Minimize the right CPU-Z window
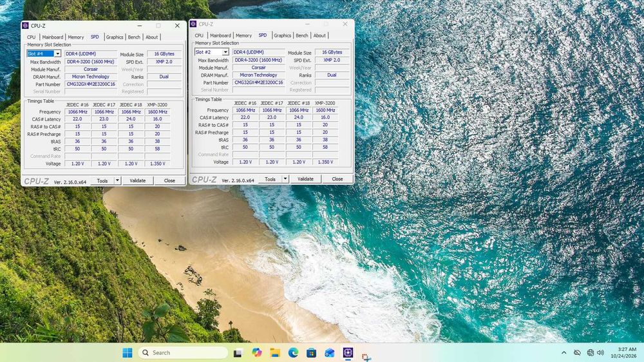This screenshot has height=362, width=644. click(x=307, y=24)
